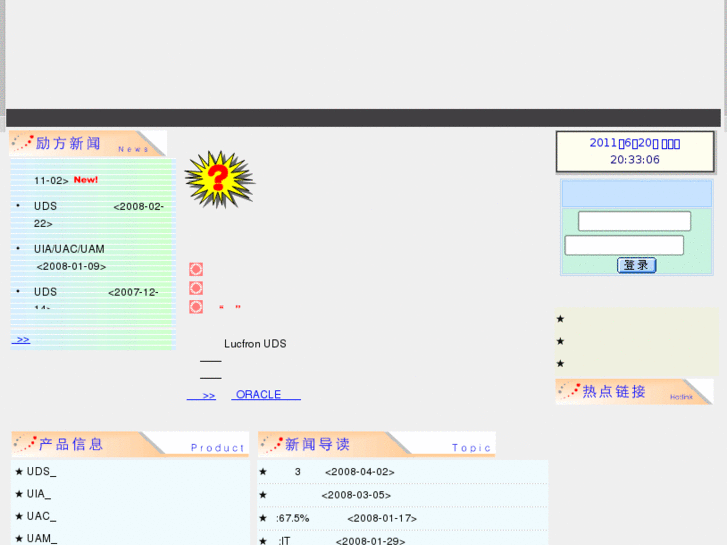Click the second red circle bullet icon
This screenshot has height=545, width=727.
coord(196,288)
